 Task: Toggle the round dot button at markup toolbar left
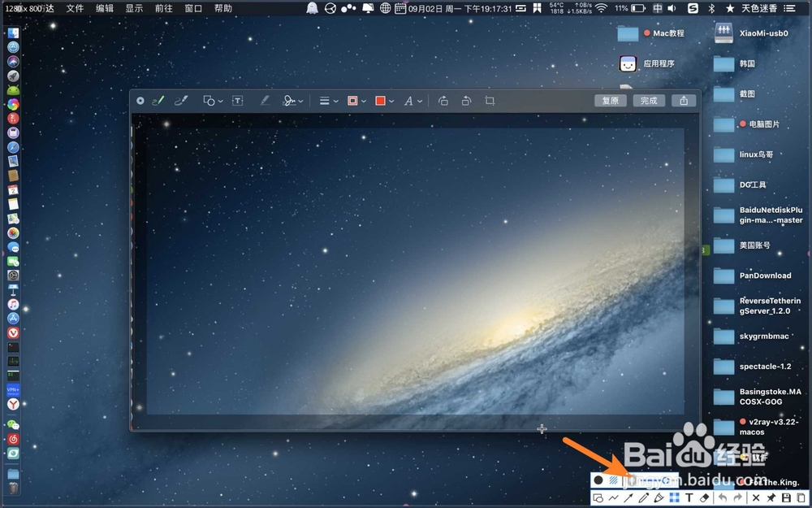(140, 101)
